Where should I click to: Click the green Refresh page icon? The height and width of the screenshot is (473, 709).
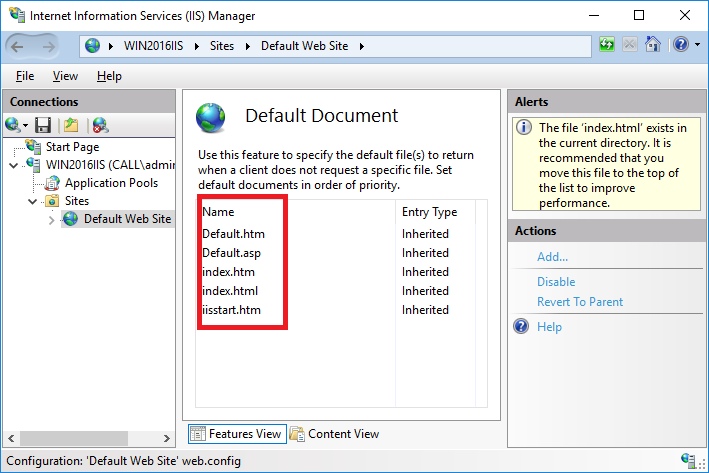(607, 44)
